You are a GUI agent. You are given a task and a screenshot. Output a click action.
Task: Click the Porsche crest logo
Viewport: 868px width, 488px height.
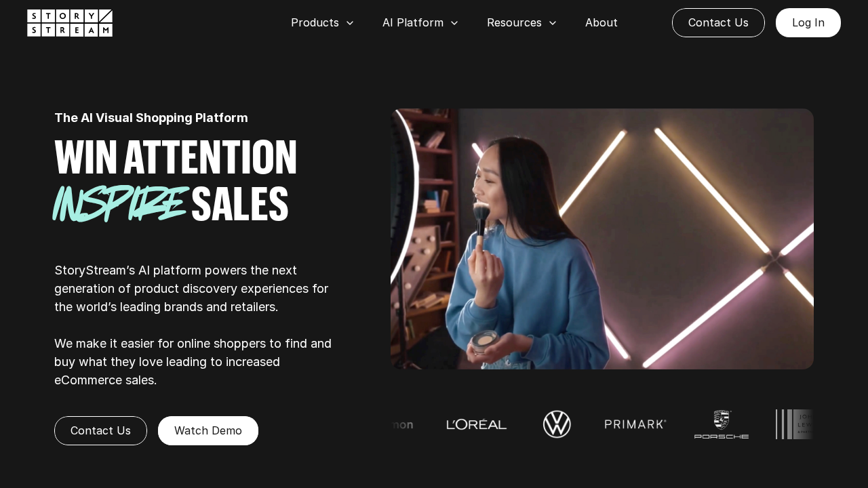[x=722, y=424]
